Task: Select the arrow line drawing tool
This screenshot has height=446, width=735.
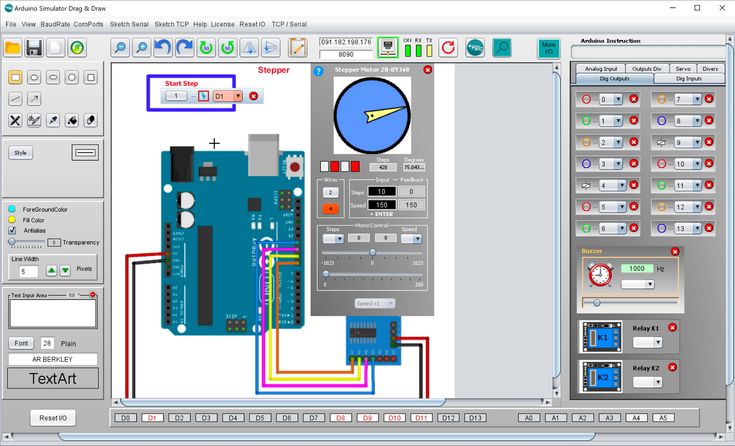Action: 34,98
